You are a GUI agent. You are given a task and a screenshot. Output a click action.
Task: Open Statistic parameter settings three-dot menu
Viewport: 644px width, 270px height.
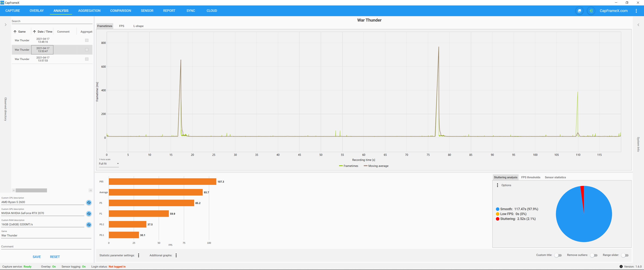click(x=139, y=255)
